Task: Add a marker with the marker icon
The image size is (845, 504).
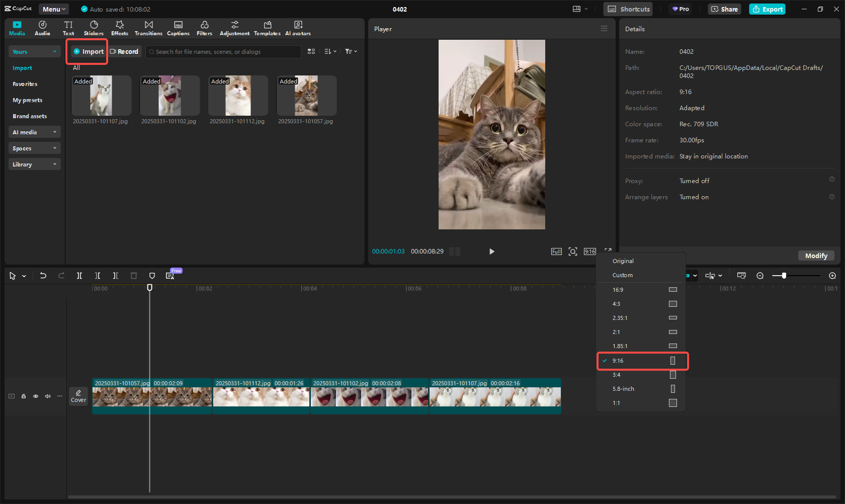Action: [x=152, y=276]
